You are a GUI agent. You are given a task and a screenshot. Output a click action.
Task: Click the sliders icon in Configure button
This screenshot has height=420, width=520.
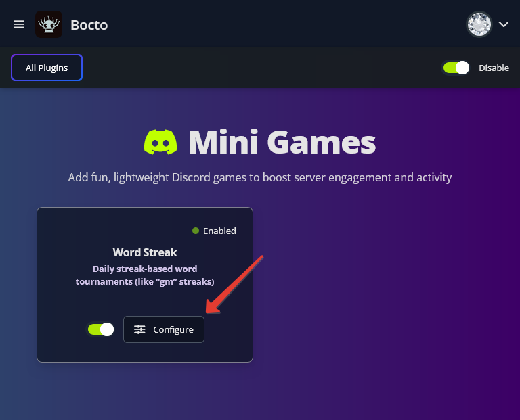coord(139,329)
